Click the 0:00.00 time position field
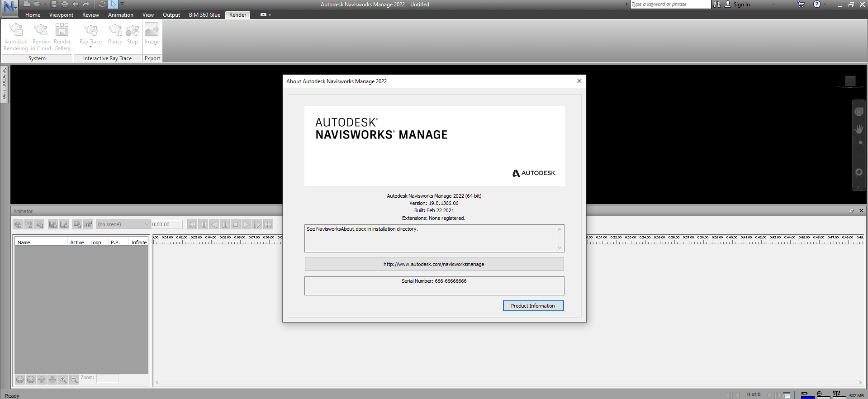868x399 pixels. coord(167,224)
